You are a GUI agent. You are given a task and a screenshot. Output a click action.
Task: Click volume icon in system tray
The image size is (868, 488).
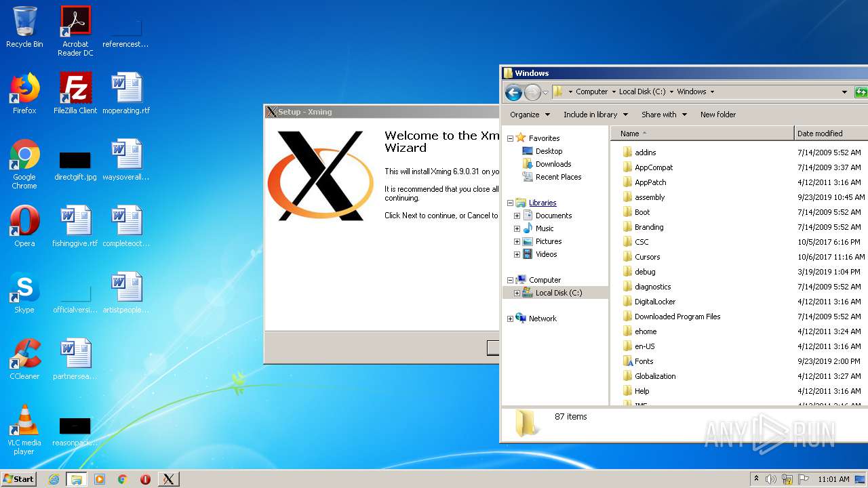pos(771,479)
